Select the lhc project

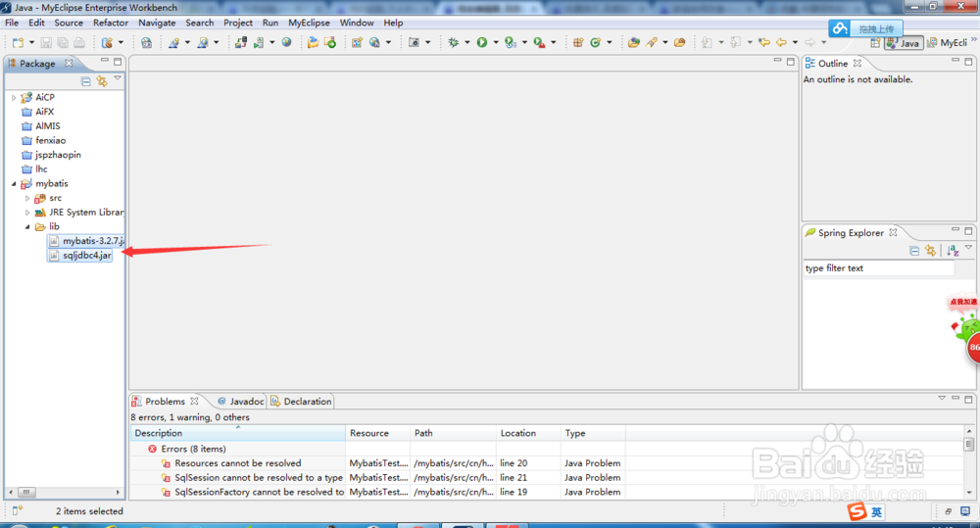[41, 169]
